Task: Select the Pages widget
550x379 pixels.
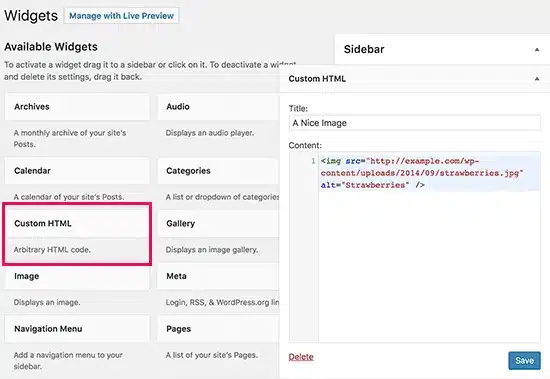Action: click(217, 329)
